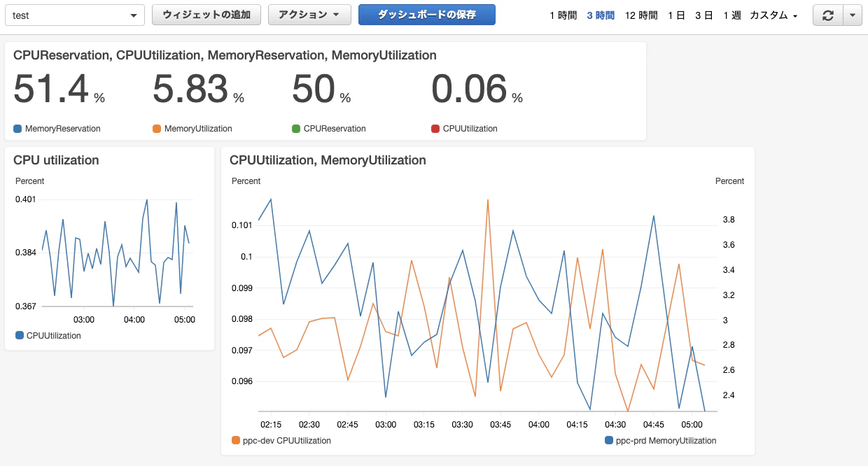Select the 12 時間 time range
This screenshot has height=466, width=868.
641,15
